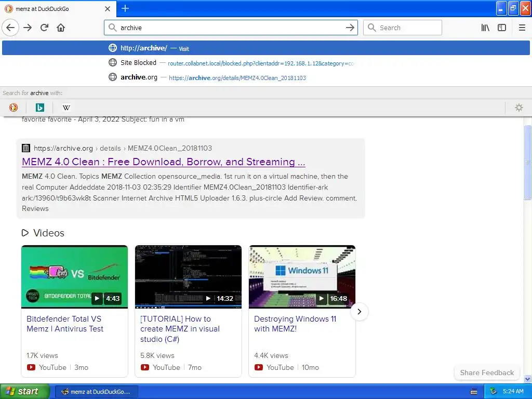Click Share Feedback button
Viewport: 532px width, 399px height.
(x=487, y=373)
